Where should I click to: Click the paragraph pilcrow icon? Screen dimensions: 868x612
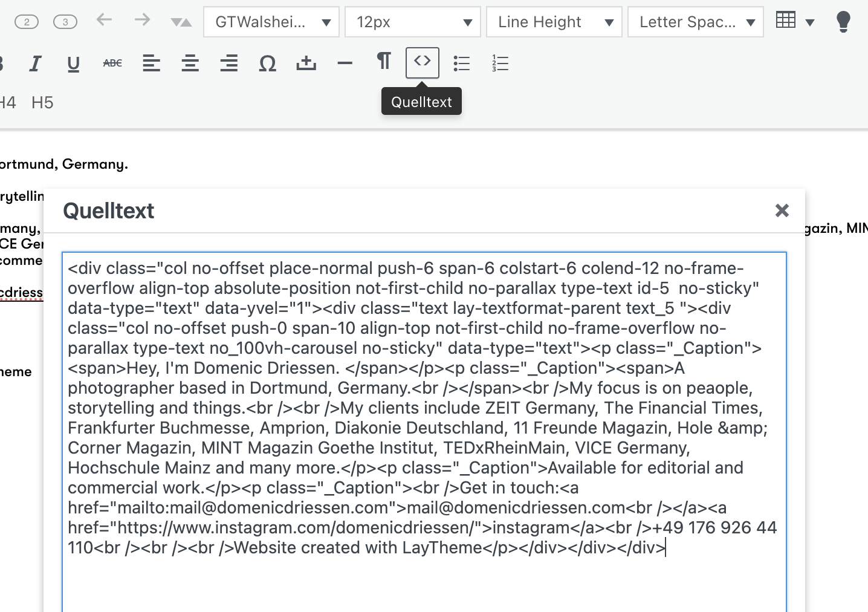383,62
